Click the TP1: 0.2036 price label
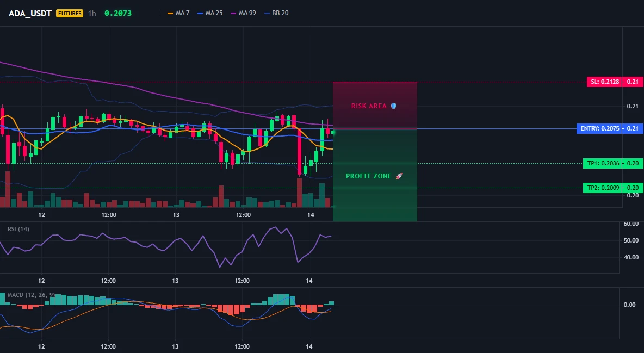644x353 pixels. click(603, 163)
